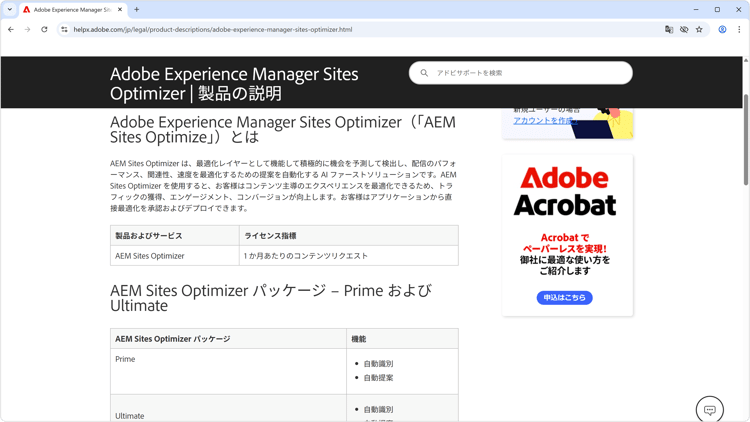Screen dimensions: 750x422
Task: Minimize the browser window
Action: (x=696, y=9)
